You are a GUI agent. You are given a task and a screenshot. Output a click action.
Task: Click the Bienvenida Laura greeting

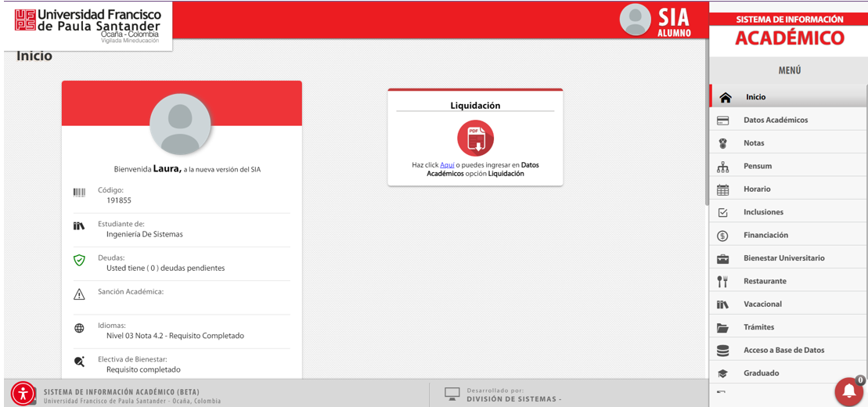click(187, 169)
